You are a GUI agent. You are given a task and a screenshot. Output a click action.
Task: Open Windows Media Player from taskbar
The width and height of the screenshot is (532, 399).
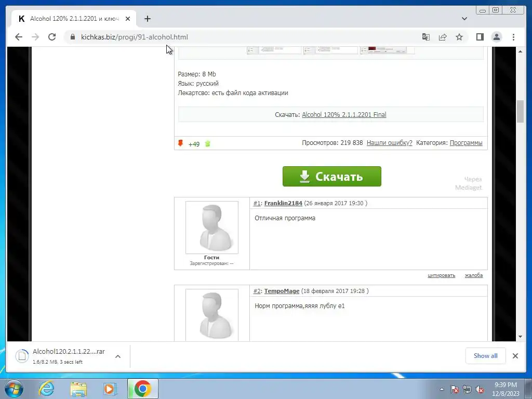coord(110,389)
